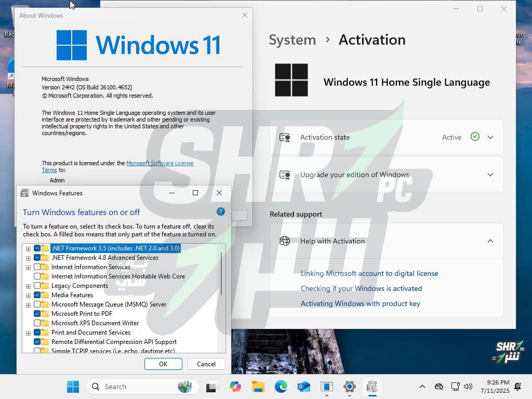Toggle the Print and Document Services checkbox

coord(37,332)
